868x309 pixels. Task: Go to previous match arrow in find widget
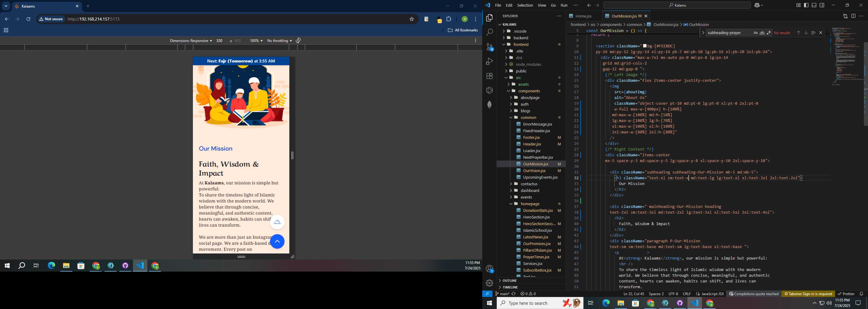click(798, 33)
